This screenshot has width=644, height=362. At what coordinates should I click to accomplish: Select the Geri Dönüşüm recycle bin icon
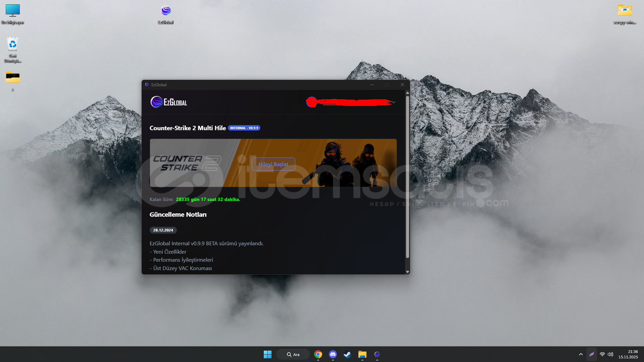pyautogui.click(x=13, y=50)
